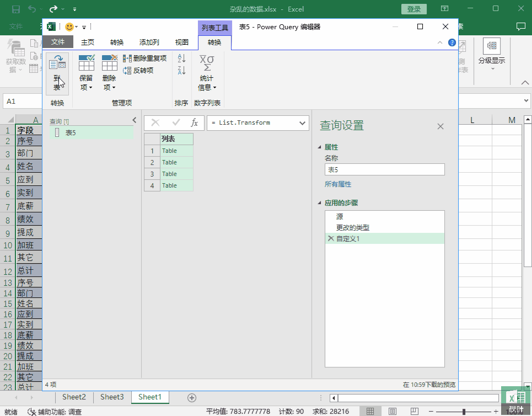Click in the List.Transform formula bar
The height and width of the screenshot is (416, 532).
252,123
